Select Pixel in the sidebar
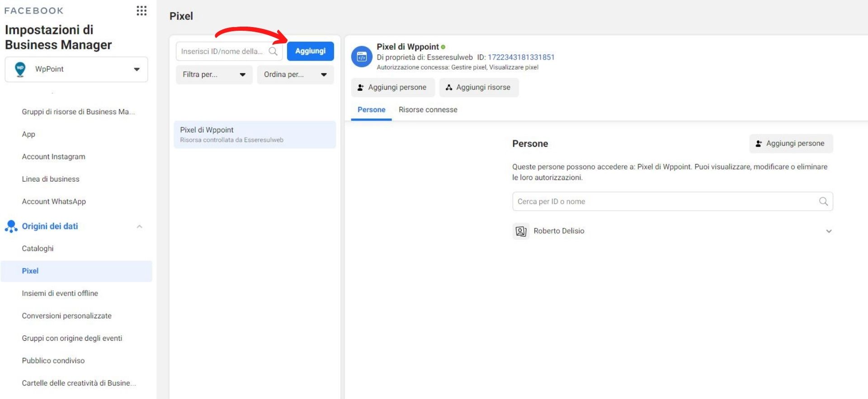868x399 pixels. (x=76, y=271)
